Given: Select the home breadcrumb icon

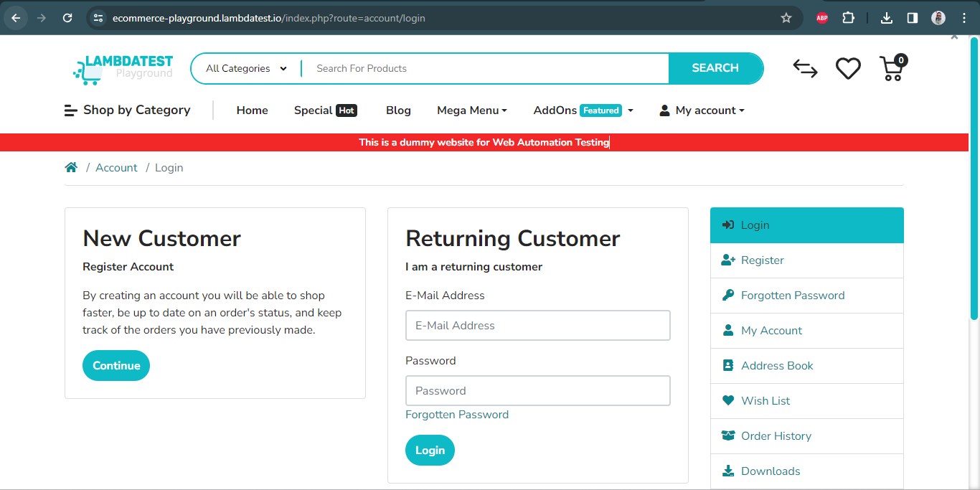Looking at the screenshot, I should pyautogui.click(x=71, y=166).
